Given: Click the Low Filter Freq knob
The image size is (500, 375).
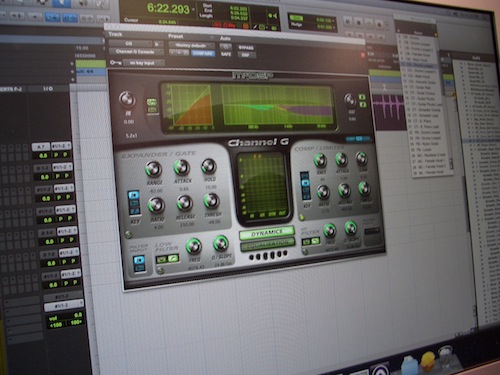Looking at the screenshot, I should click(194, 246).
